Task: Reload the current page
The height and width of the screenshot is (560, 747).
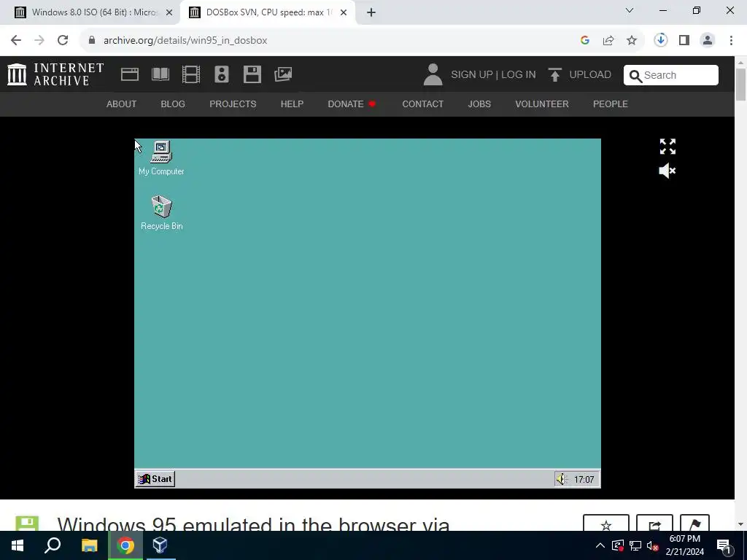Action: coord(63,41)
